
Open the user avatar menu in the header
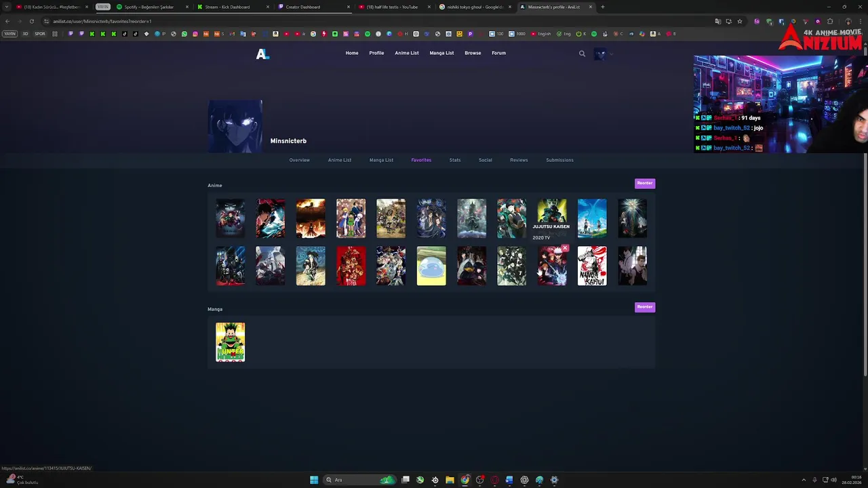click(x=600, y=54)
